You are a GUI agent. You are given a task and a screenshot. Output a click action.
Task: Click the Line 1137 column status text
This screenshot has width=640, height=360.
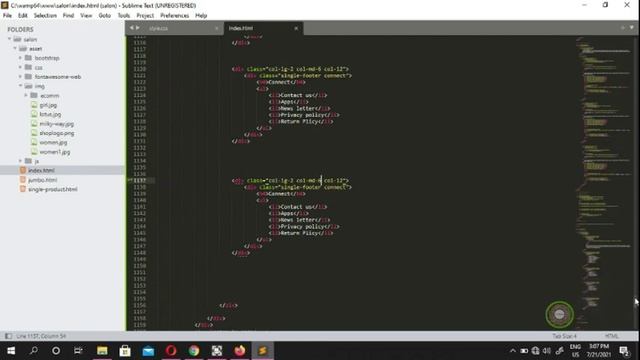click(41, 336)
